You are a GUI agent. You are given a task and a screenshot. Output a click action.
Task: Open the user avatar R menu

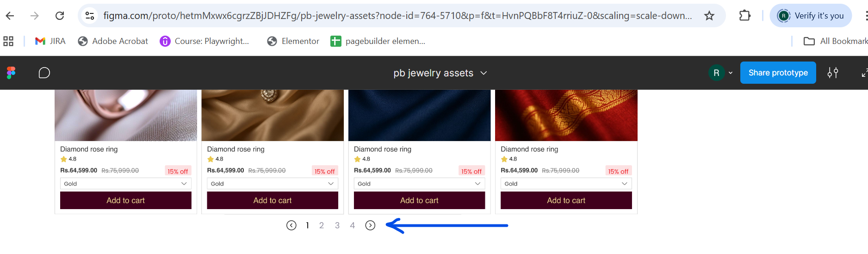click(720, 73)
